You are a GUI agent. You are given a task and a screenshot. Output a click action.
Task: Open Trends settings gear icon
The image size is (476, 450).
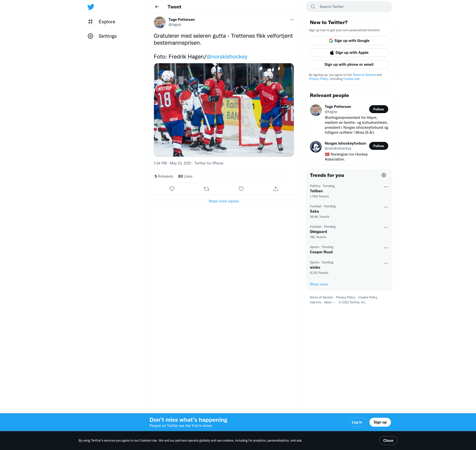[384, 175]
